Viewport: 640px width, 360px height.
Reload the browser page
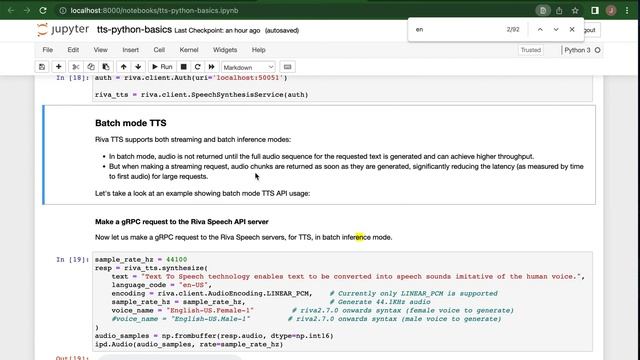(x=43, y=11)
